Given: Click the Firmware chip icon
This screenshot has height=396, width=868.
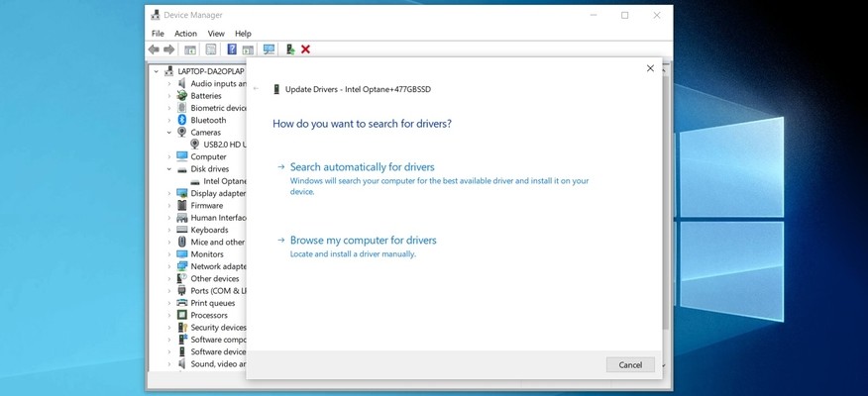Looking at the screenshot, I should [x=181, y=205].
